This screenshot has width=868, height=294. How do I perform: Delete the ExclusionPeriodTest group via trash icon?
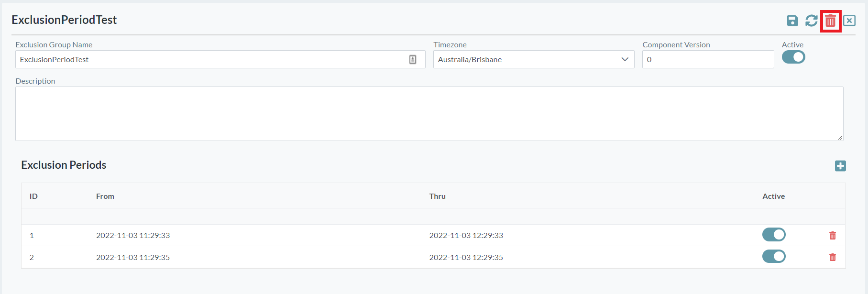coord(830,21)
